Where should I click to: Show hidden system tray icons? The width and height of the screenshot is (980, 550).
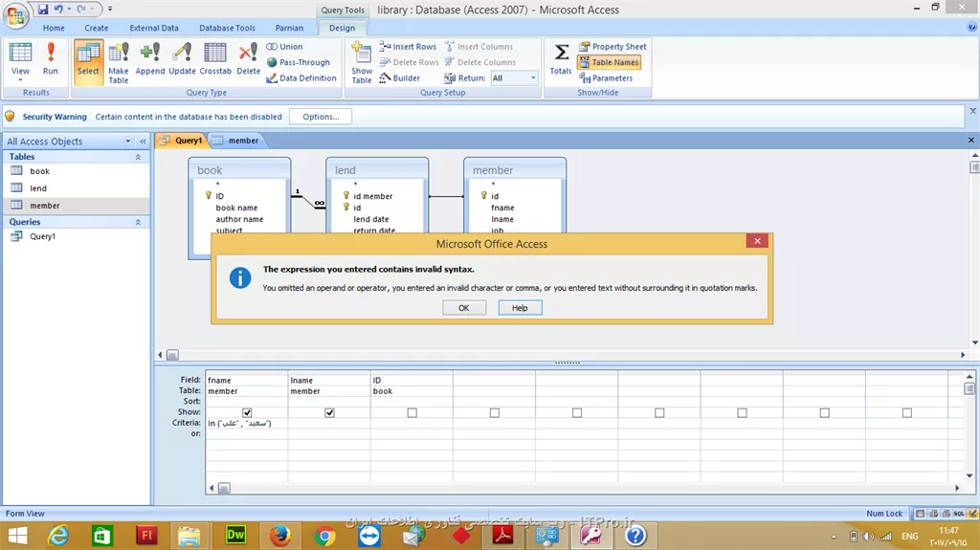tap(834, 537)
